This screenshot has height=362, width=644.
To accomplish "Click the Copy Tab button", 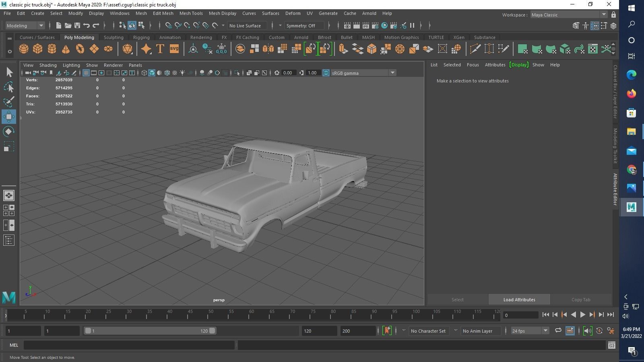I will coord(581,300).
